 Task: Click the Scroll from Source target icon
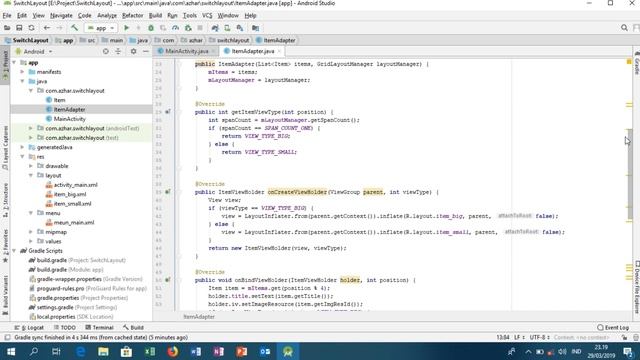[106, 51]
